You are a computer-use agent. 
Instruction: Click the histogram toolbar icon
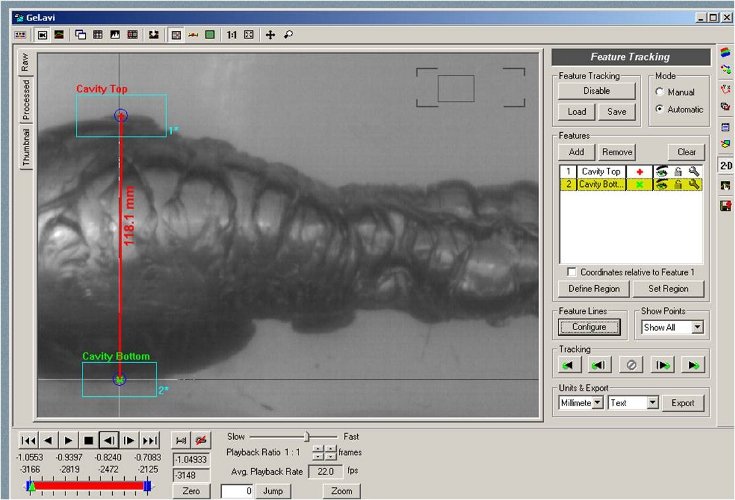click(x=115, y=35)
